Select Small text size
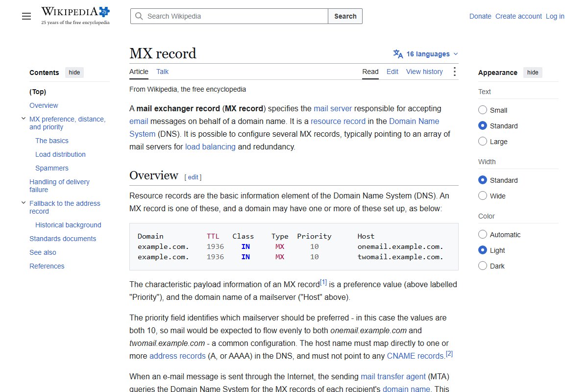Image resolution: width=588 pixels, height=392 pixels. 483,110
